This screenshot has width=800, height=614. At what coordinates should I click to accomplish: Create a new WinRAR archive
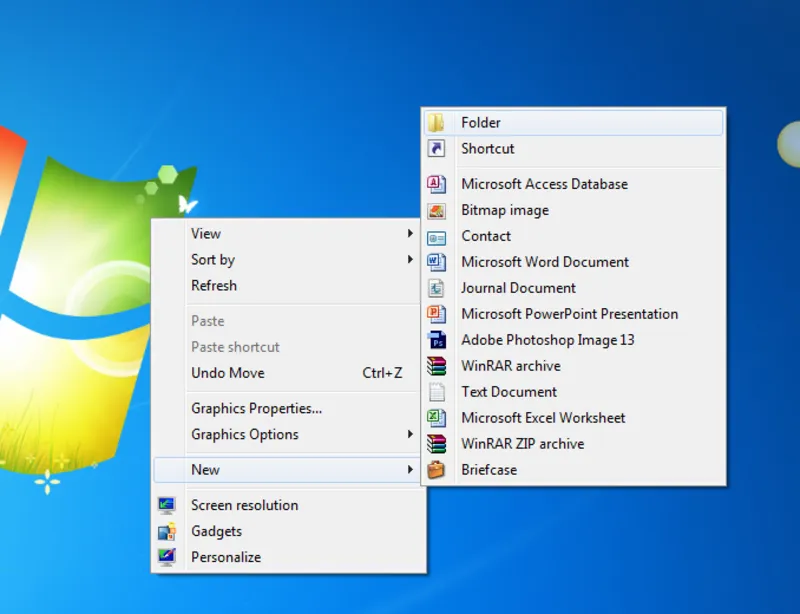tap(573, 366)
